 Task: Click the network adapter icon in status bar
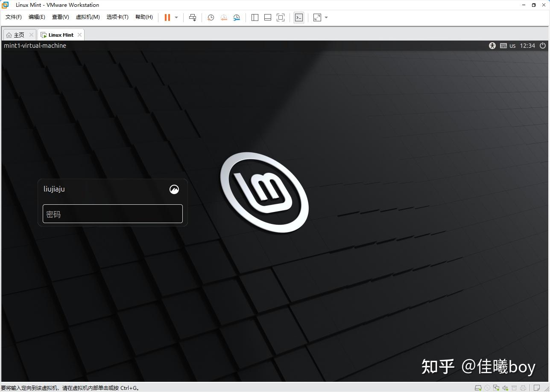(497, 388)
